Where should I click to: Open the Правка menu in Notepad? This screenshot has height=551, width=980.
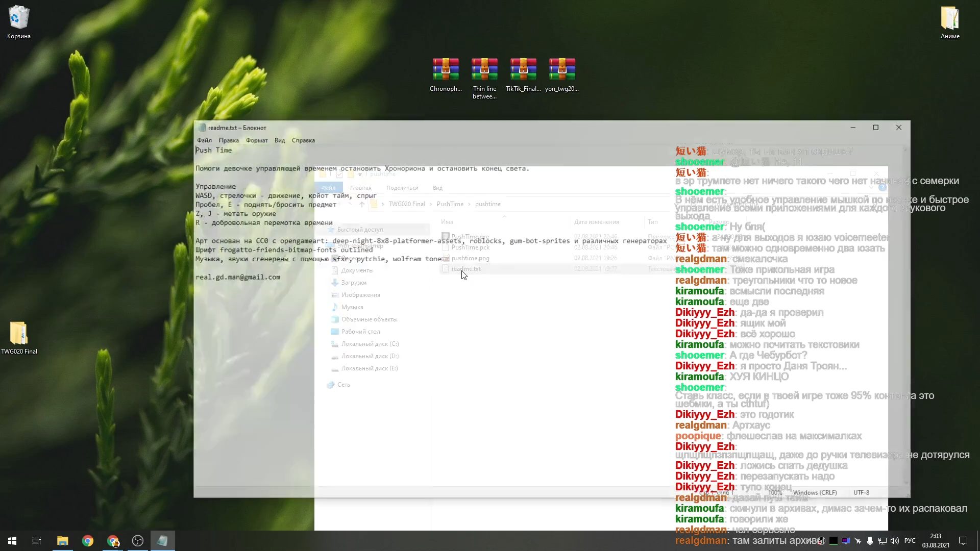tap(229, 140)
